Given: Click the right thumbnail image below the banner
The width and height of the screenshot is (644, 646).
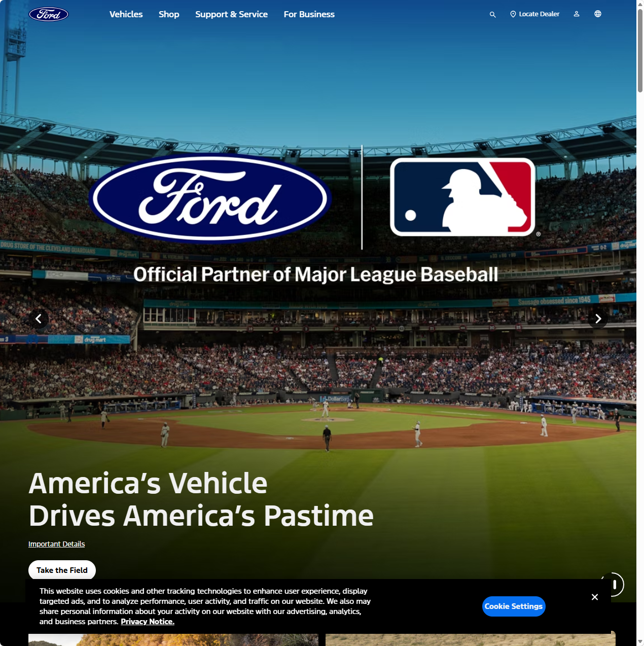Looking at the screenshot, I should coord(470,639).
